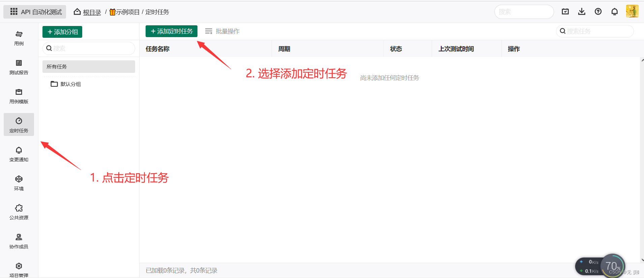
Task: Open the 示例项目 breadcrumb
Action: pyautogui.click(x=124, y=12)
